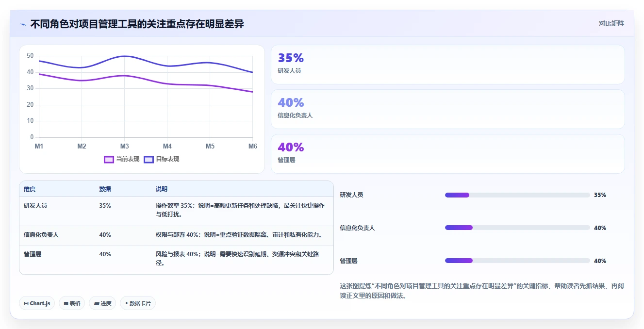Click the 信息化负责人 progress bar

tap(517, 228)
